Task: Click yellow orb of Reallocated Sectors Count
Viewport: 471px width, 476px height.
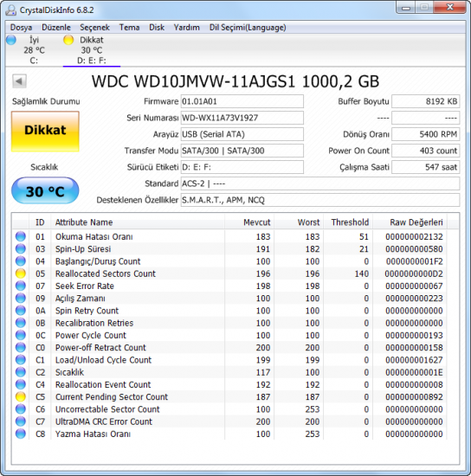Action: [21, 273]
